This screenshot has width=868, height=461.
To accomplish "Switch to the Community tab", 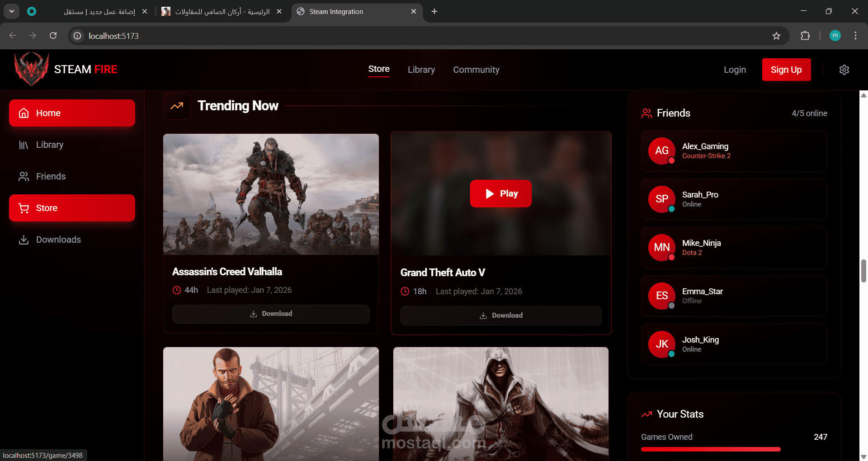I will point(476,70).
